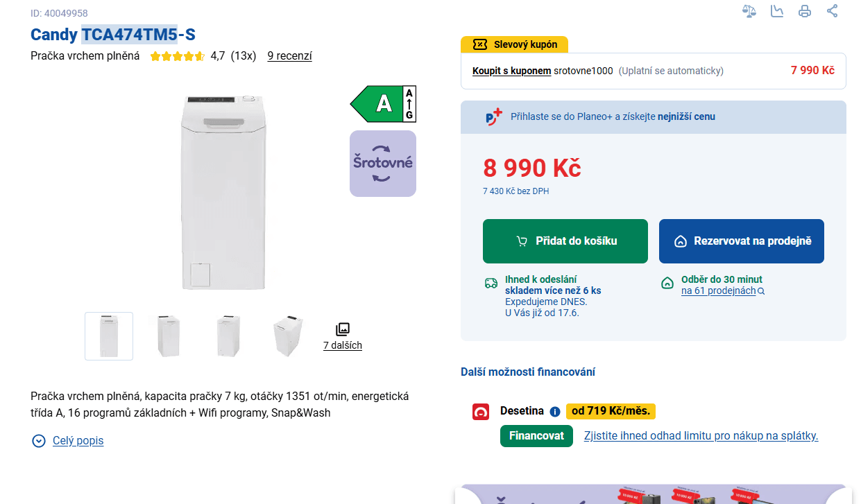Open the Slevový kupón coupon tab
The width and height of the screenshot is (861, 504).
513,44
